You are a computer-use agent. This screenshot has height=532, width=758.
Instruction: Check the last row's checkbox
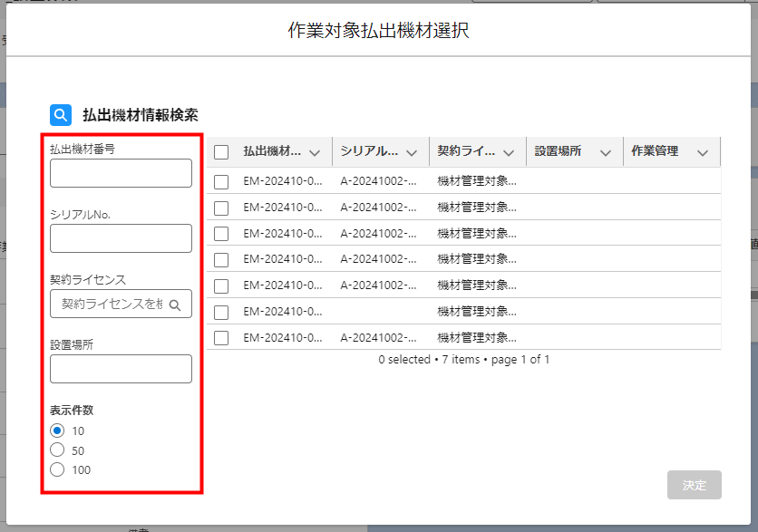[x=221, y=338]
